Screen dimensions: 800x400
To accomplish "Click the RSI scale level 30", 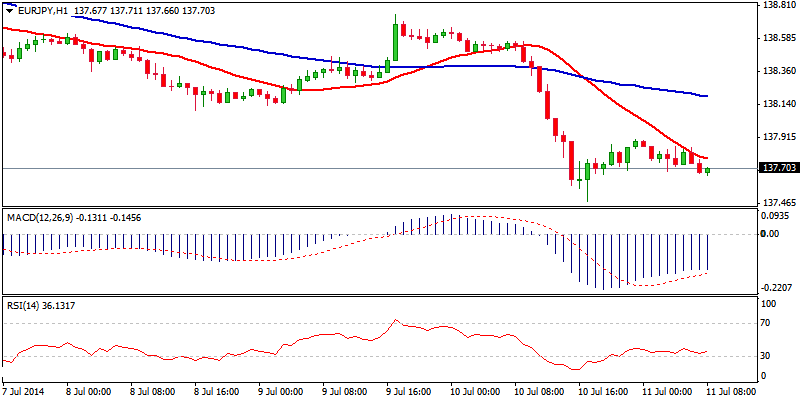I will [765, 356].
